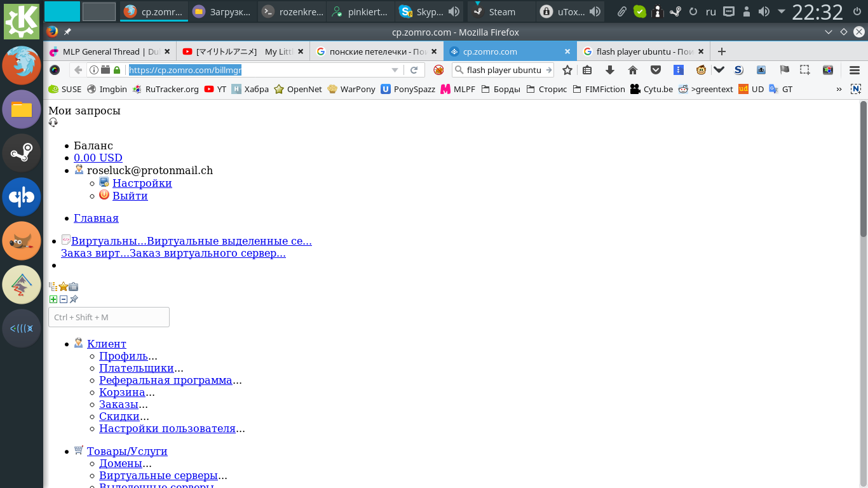The width and height of the screenshot is (868, 488).
Task: Open URL bar history dropdown arrow
Action: (x=395, y=70)
